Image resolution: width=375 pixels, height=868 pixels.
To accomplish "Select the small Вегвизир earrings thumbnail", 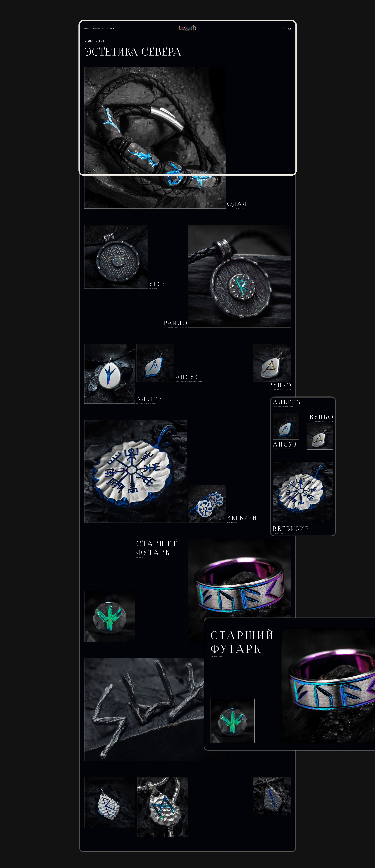I will click(x=207, y=504).
